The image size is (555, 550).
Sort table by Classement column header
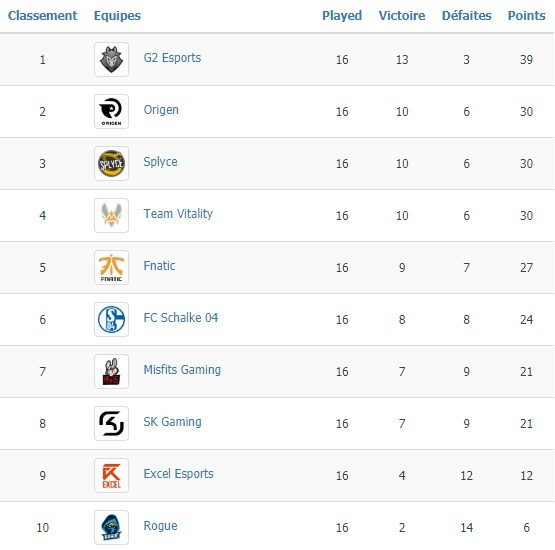point(42,16)
